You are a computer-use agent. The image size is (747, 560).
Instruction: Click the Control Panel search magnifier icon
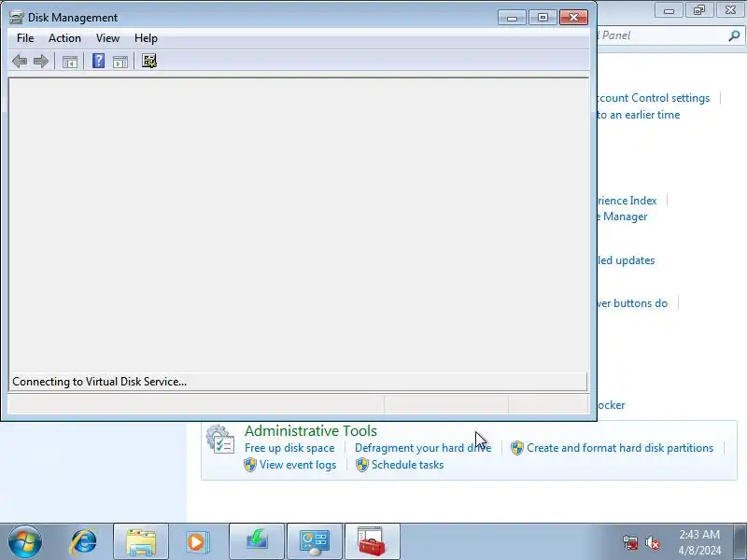734,35
